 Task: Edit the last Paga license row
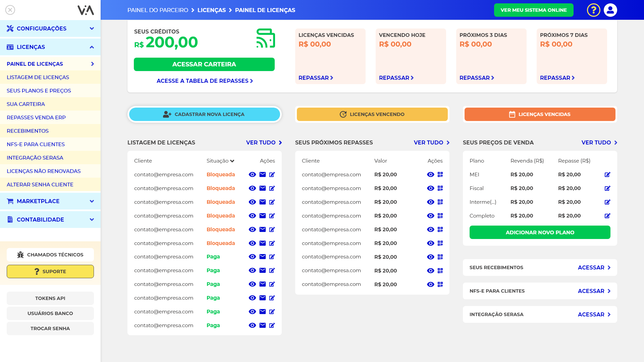point(272,325)
